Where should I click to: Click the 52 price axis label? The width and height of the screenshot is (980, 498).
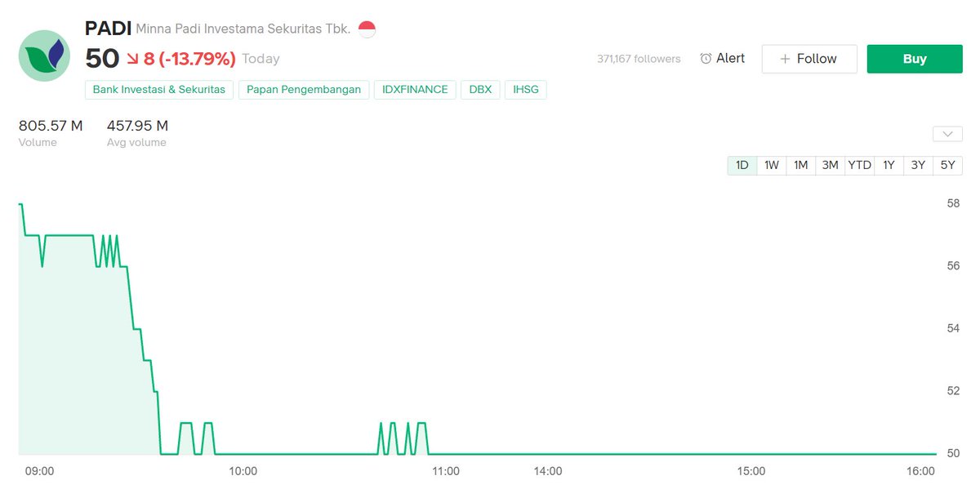(x=953, y=390)
